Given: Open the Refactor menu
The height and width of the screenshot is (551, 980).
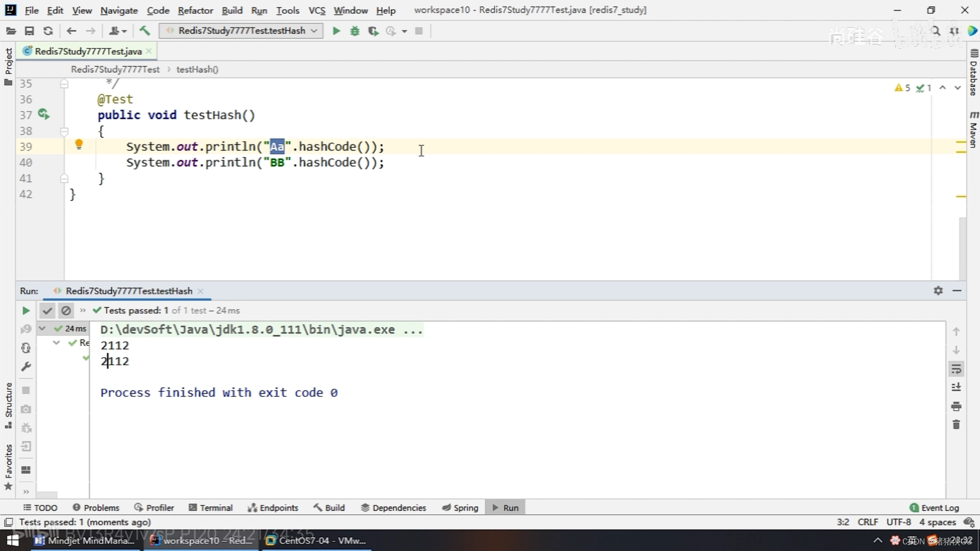Looking at the screenshot, I should pos(195,10).
